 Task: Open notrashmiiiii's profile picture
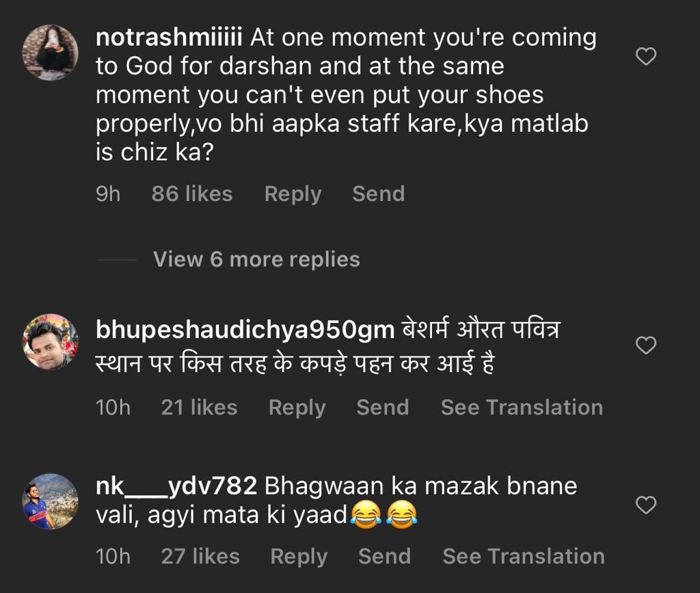(50, 53)
